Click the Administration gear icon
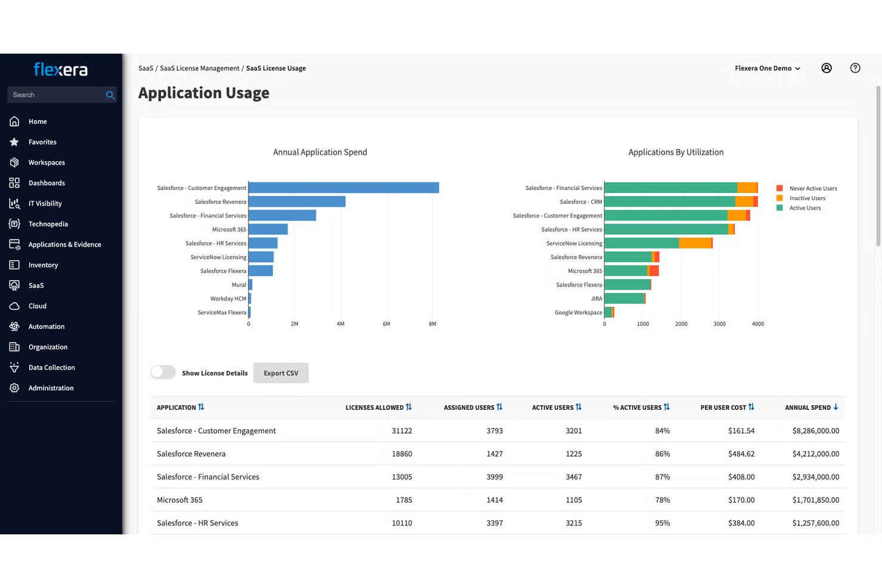The width and height of the screenshot is (882, 588). pos(14,388)
